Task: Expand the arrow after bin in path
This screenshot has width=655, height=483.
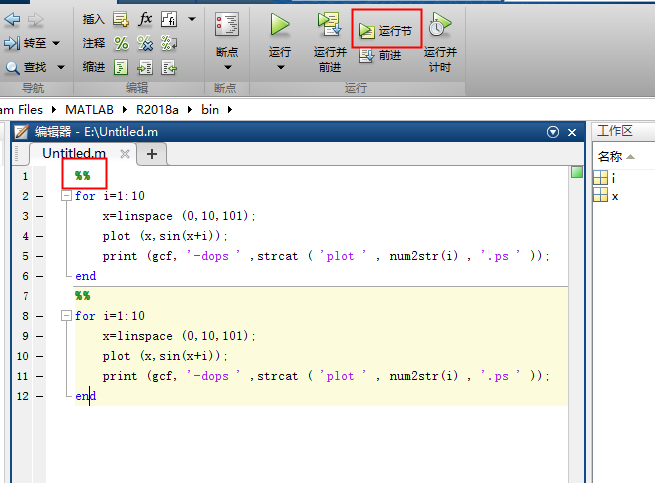Action: [230, 110]
